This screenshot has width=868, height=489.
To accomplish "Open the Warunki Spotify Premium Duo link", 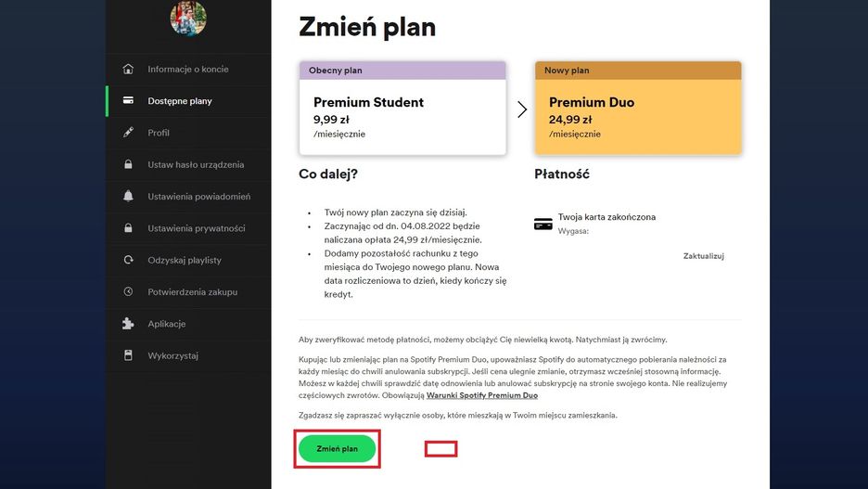I will click(x=481, y=395).
